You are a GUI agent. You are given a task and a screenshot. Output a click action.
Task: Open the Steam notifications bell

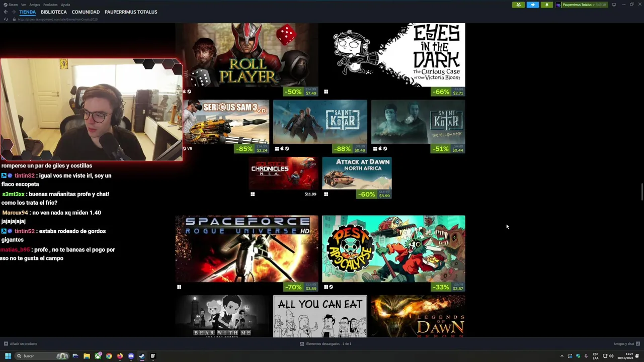[x=546, y=5]
